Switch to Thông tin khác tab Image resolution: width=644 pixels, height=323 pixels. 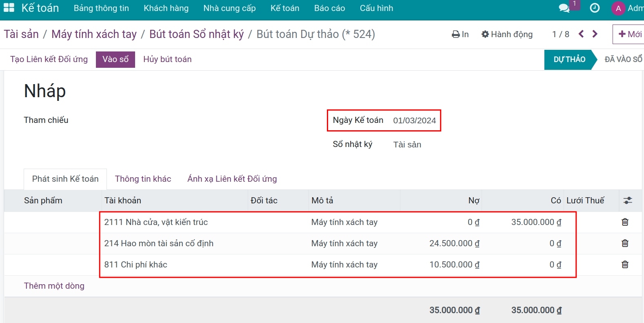click(143, 179)
